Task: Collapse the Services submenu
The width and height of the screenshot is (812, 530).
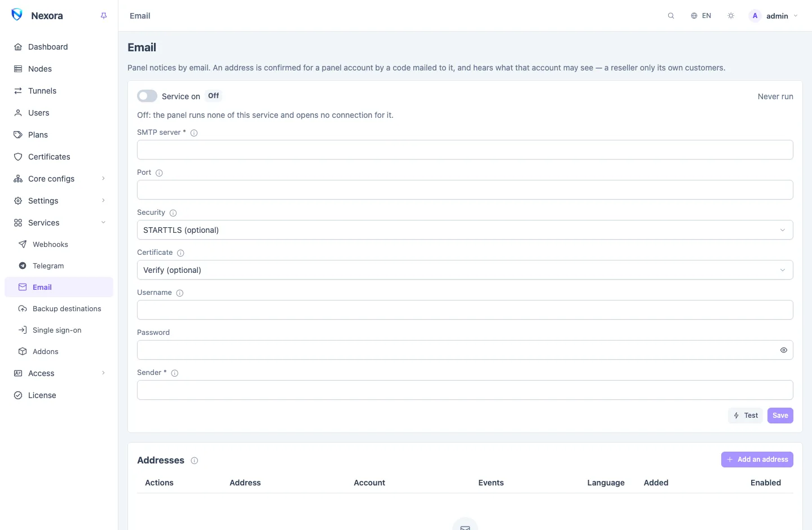Action: (x=59, y=223)
